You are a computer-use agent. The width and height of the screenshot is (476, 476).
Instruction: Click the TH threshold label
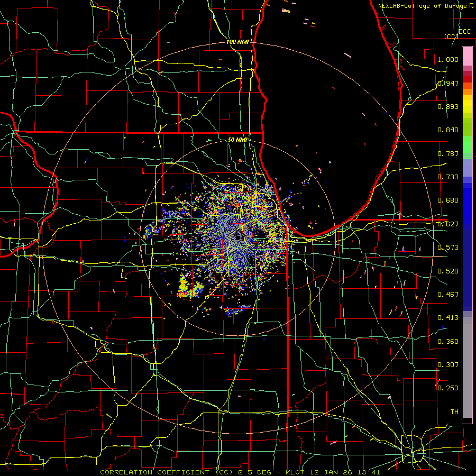point(454,412)
